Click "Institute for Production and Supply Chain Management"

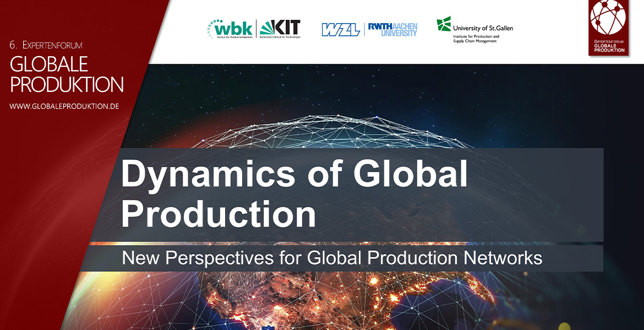pos(476,39)
